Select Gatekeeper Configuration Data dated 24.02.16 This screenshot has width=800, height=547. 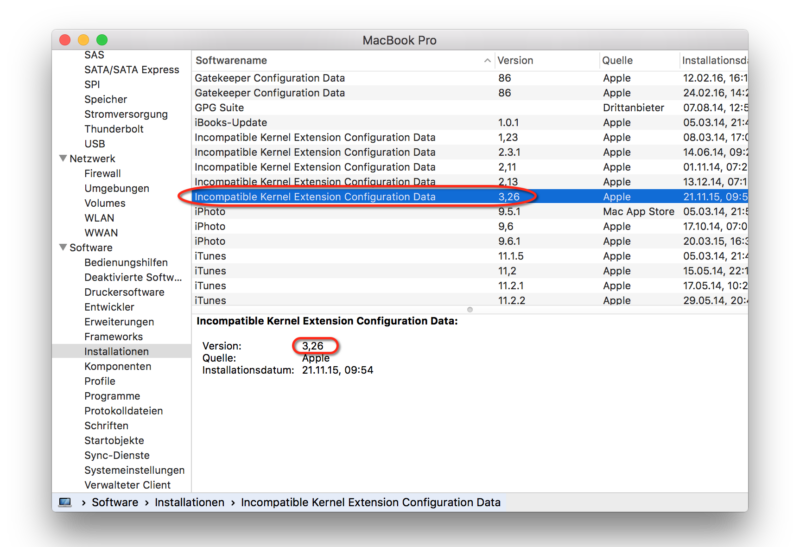[470, 92]
